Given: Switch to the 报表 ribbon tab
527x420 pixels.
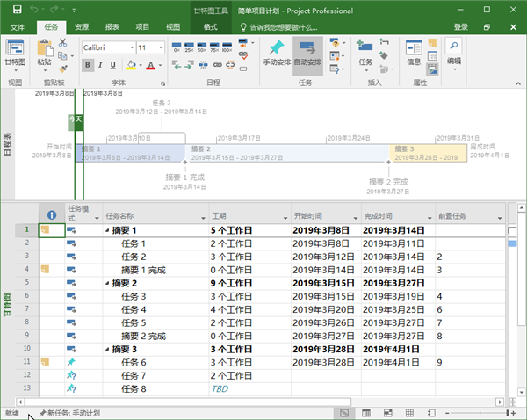Looking at the screenshot, I should pyautogui.click(x=112, y=27).
